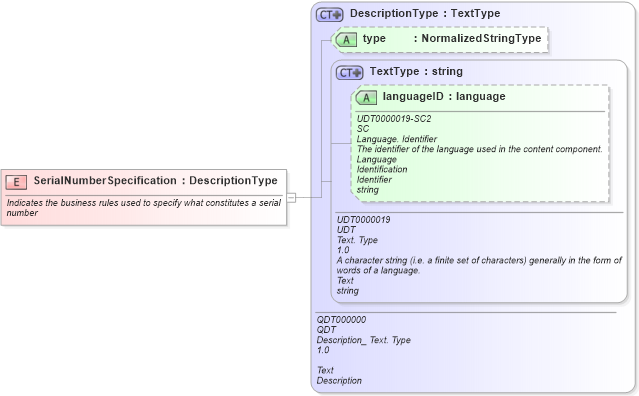Click the CT icon beside DescriptionType

[330, 15]
